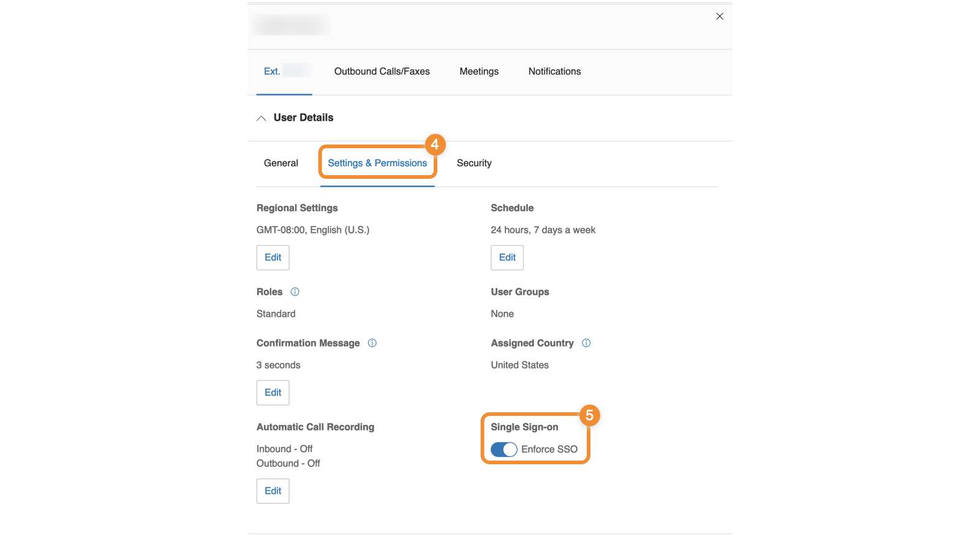Click the orange step 5 badge
Image resolution: width=980 pixels, height=539 pixels.
(x=589, y=415)
